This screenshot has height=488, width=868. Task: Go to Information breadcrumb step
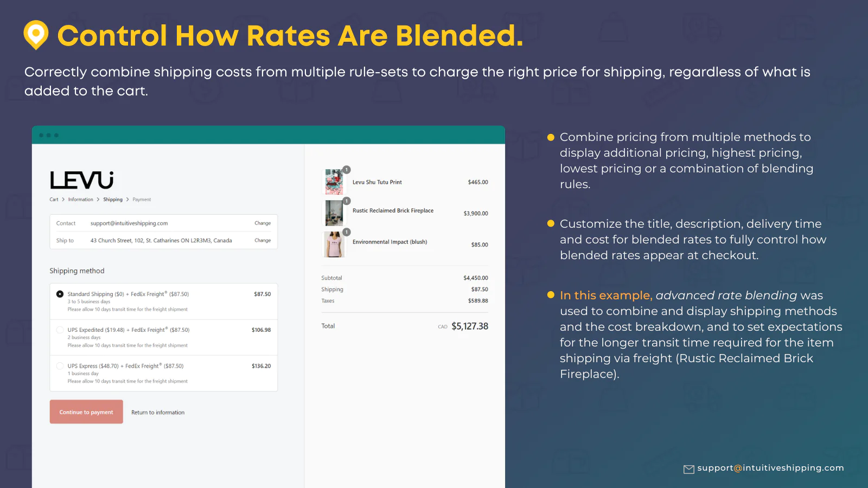point(80,200)
